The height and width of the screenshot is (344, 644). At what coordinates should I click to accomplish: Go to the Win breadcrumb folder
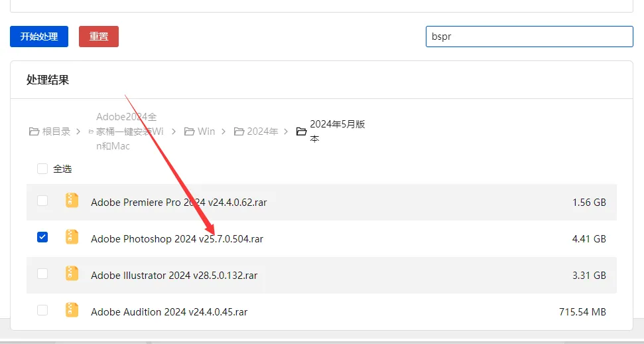tap(200, 131)
